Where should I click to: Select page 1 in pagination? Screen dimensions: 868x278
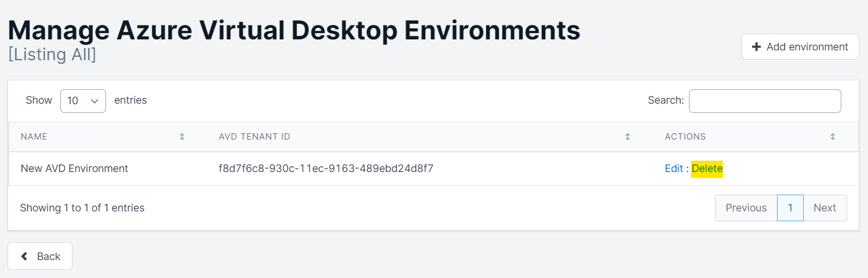[x=790, y=208]
